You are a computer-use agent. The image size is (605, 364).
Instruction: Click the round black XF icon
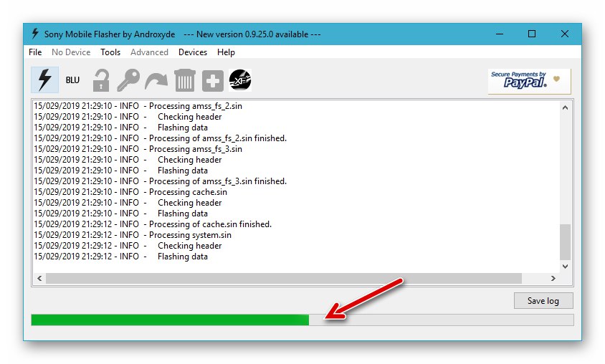240,80
